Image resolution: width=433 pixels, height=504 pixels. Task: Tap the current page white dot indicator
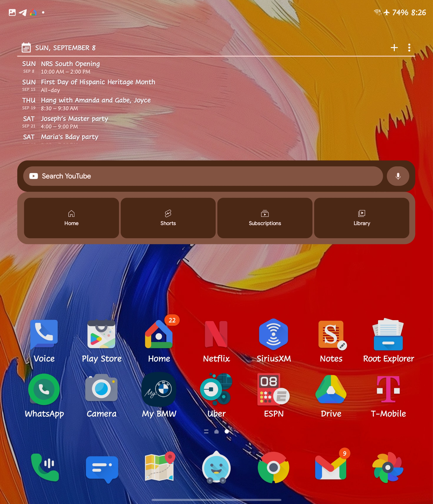[x=227, y=431]
